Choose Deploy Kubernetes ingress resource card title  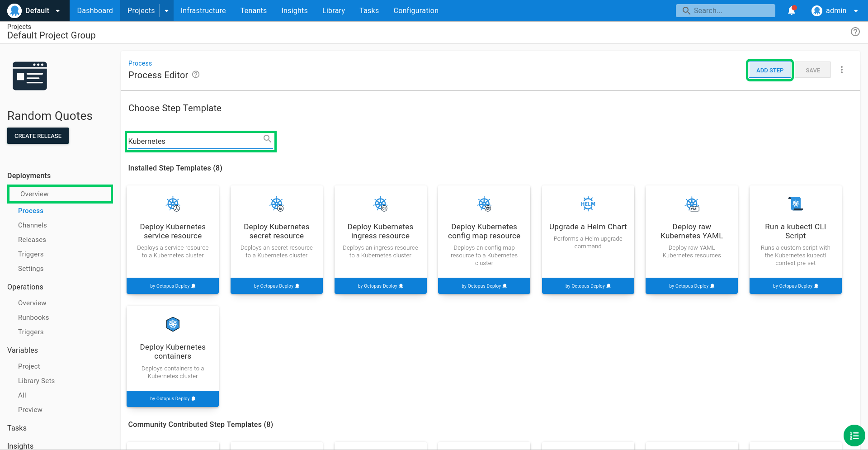[381, 231]
